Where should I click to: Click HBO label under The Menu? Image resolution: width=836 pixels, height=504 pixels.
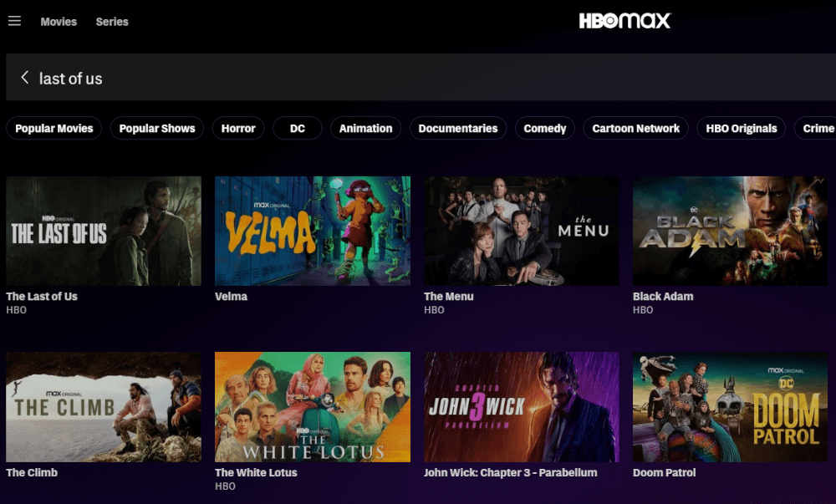434,310
